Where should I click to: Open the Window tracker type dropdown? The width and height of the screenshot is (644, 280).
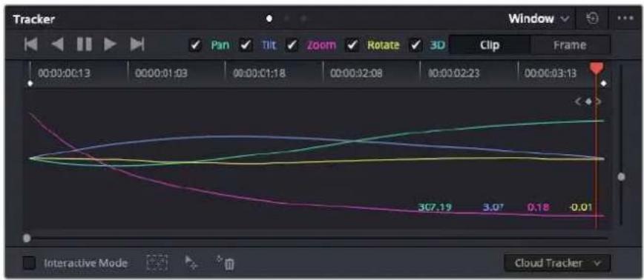pyautogui.click(x=539, y=19)
